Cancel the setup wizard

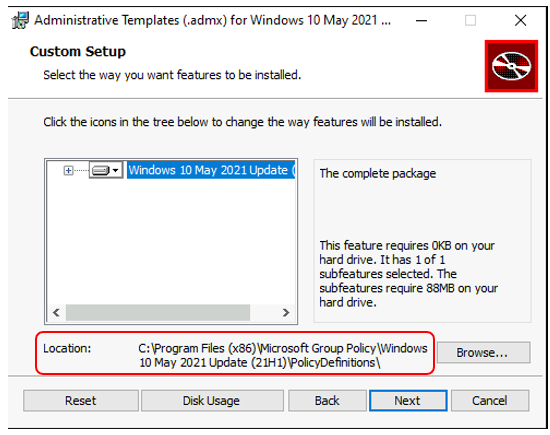490,400
